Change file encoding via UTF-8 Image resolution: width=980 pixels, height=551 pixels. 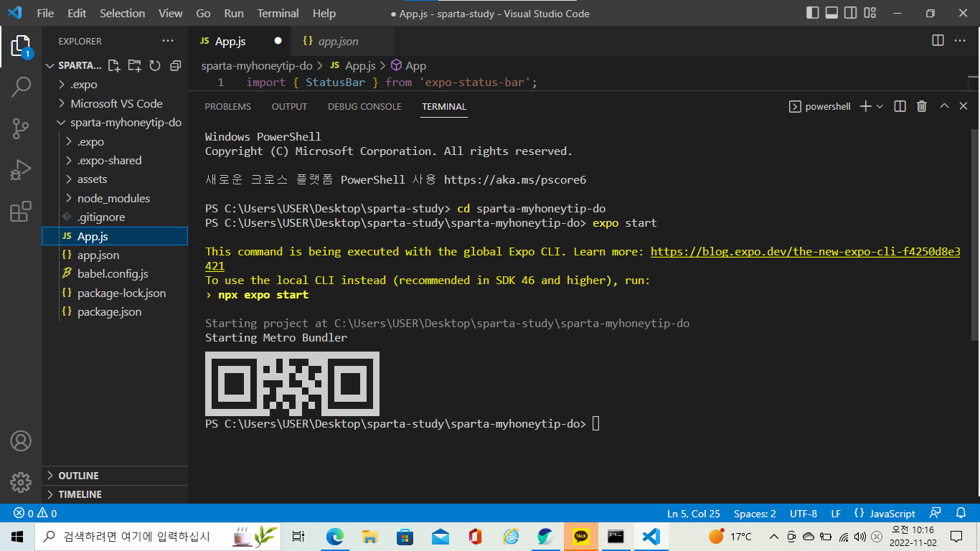[804, 514]
